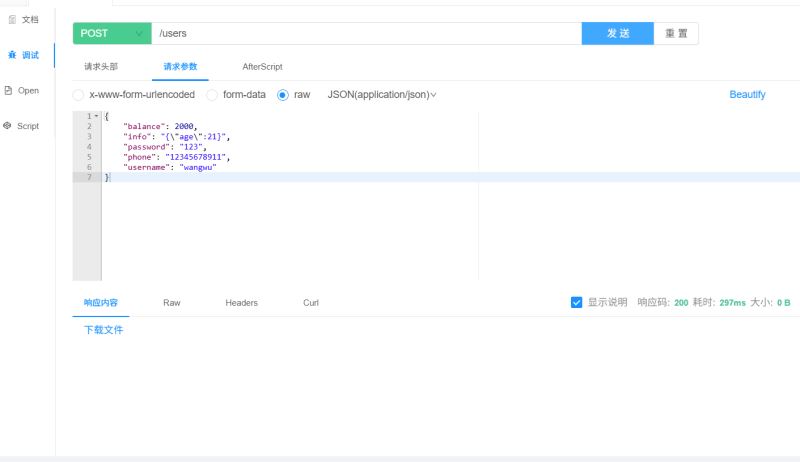Viewport: 800px width, 462px height.
Task: Click the "password": "123" line
Action: click(164, 146)
